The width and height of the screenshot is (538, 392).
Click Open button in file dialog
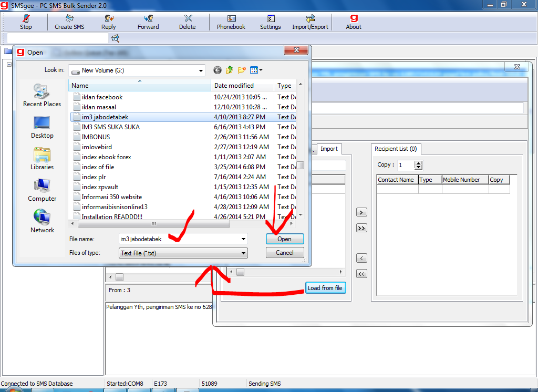pyautogui.click(x=285, y=239)
